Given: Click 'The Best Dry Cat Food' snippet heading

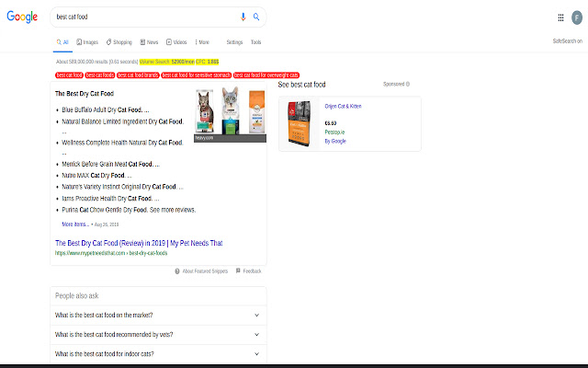Looking at the screenshot, I should [x=85, y=94].
